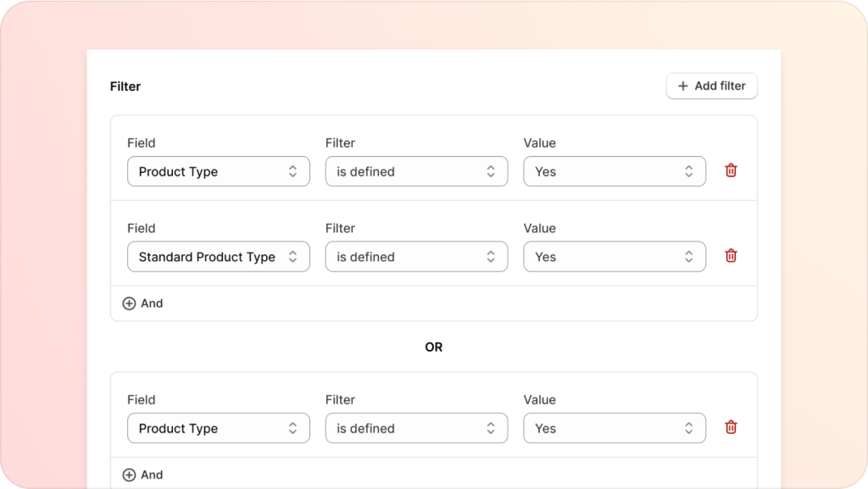Click plus-circle And icon in the top filter group
The height and width of the screenshot is (489, 868).
click(x=130, y=303)
